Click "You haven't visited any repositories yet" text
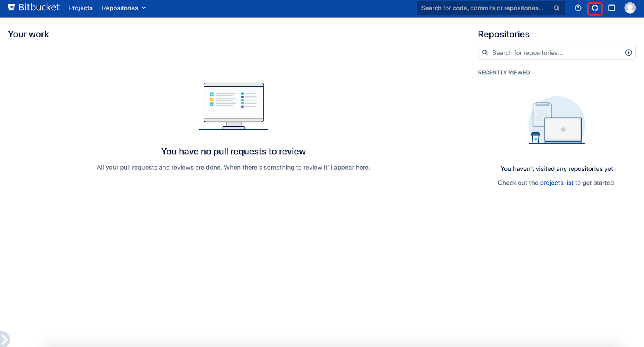Viewport: 644px width, 347px height. click(557, 169)
